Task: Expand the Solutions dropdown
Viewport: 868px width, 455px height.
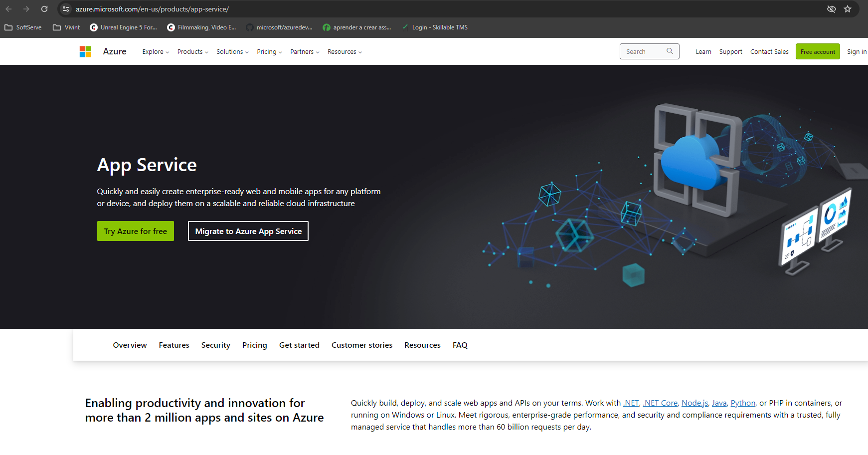Action: (x=232, y=52)
